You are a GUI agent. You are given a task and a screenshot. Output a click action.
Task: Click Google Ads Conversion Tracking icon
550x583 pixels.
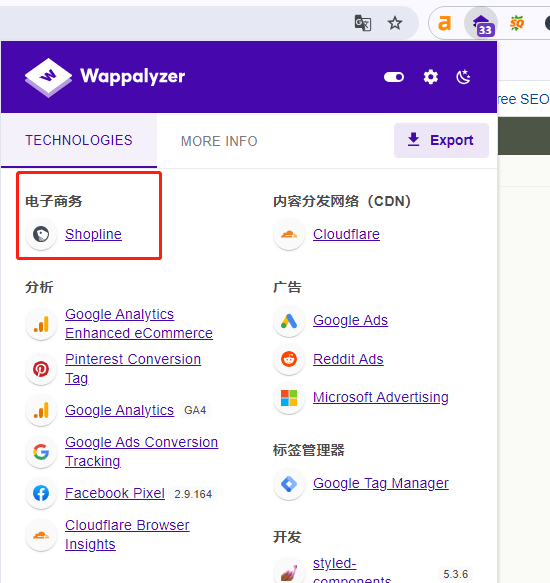coord(41,452)
